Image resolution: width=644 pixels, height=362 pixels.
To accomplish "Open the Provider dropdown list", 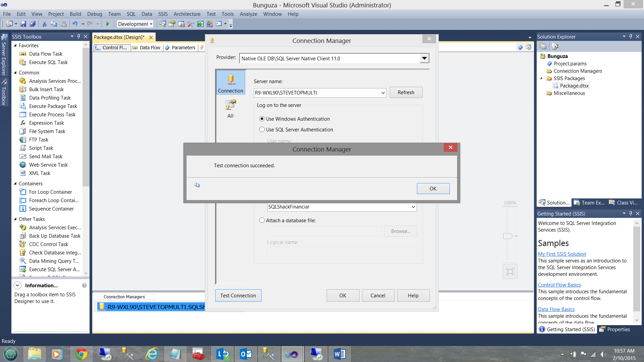I will click(x=424, y=58).
